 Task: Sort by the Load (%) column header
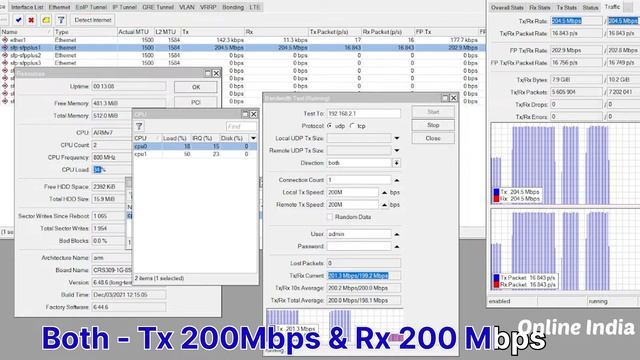(x=176, y=138)
